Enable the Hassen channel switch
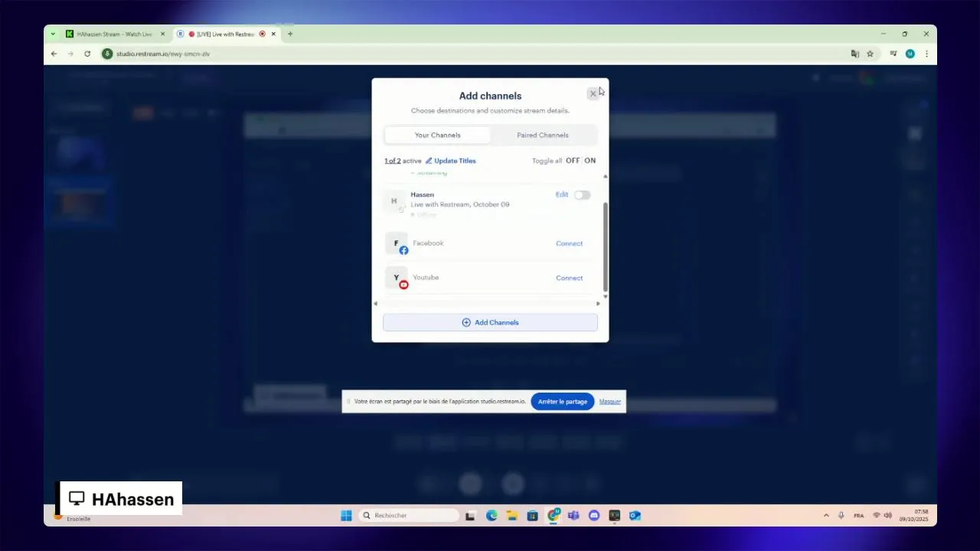This screenshot has height=551, width=980. pyautogui.click(x=583, y=195)
